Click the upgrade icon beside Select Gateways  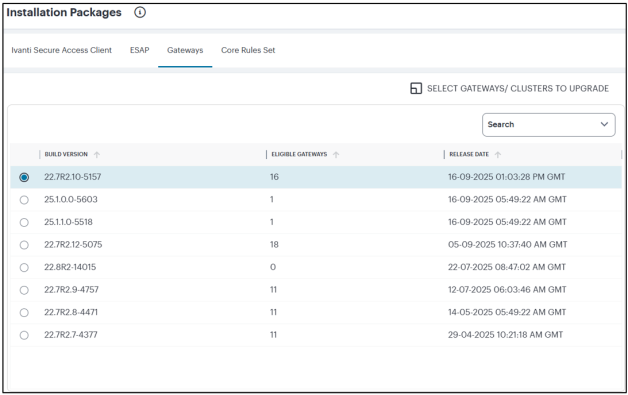pyautogui.click(x=416, y=88)
